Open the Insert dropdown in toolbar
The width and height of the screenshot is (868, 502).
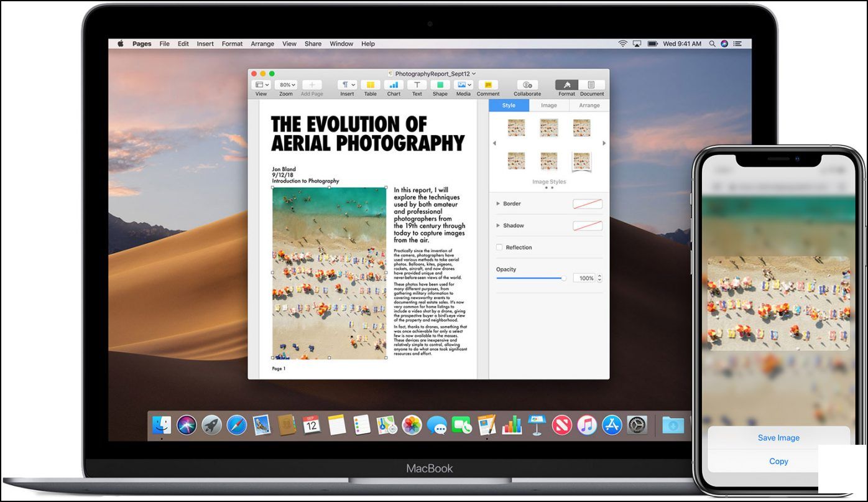coord(347,85)
